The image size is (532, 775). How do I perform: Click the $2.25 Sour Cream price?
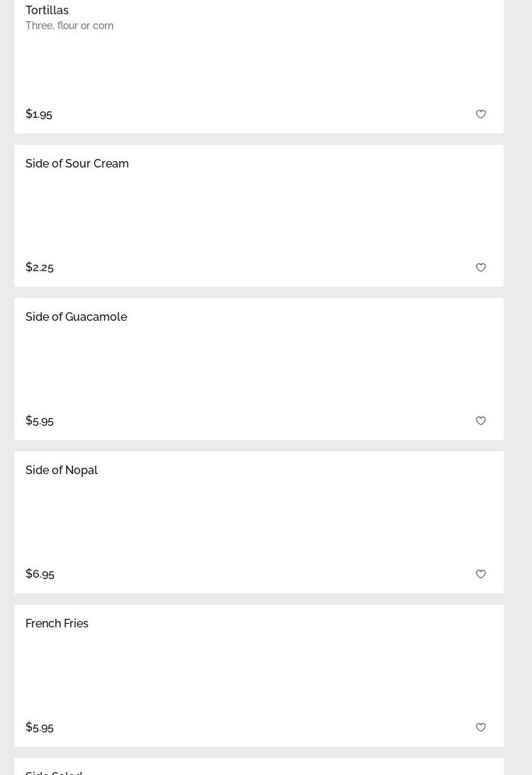[40, 267]
